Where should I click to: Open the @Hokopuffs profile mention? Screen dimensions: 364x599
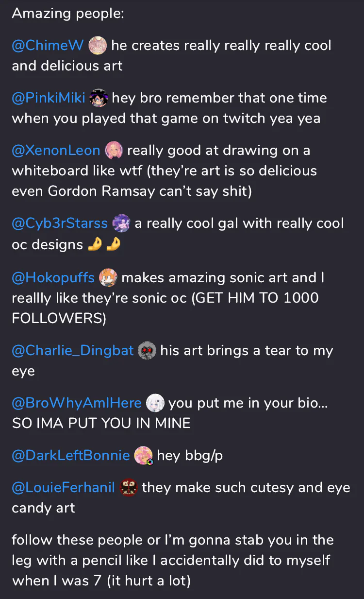(x=53, y=278)
